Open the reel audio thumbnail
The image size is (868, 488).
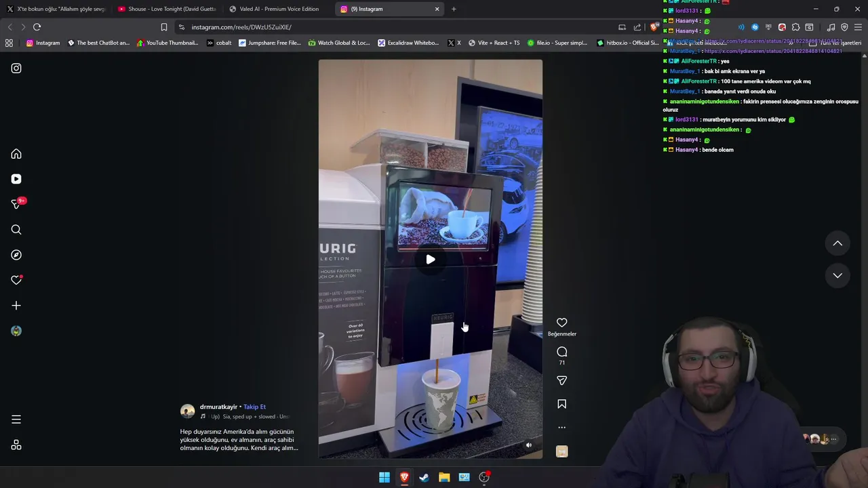(x=561, y=451)
